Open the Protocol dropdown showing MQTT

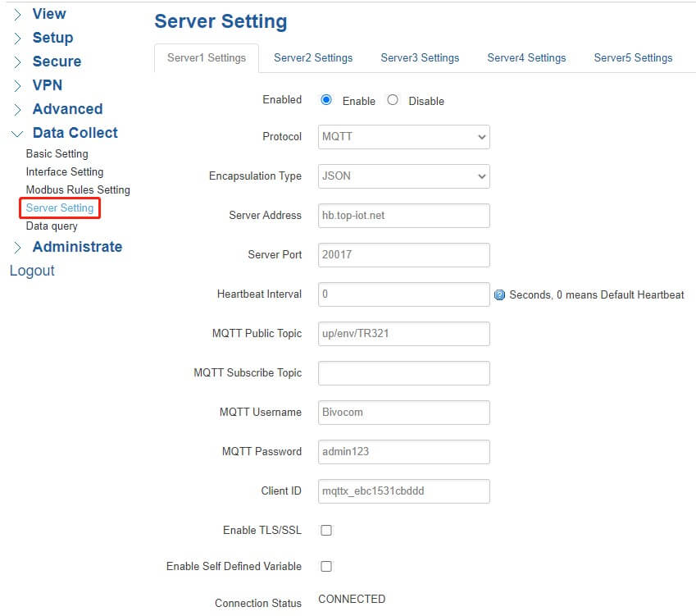tap(404, 137)
